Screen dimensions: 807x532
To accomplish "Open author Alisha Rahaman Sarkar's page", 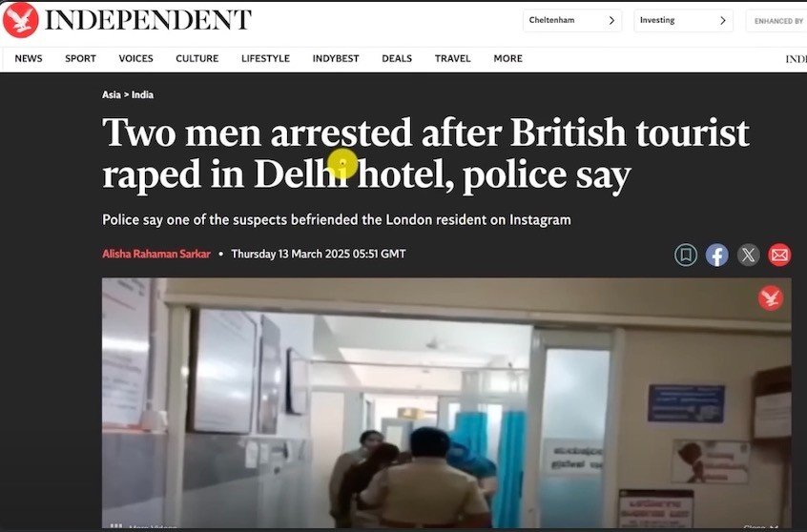I will tap(156, 255).
